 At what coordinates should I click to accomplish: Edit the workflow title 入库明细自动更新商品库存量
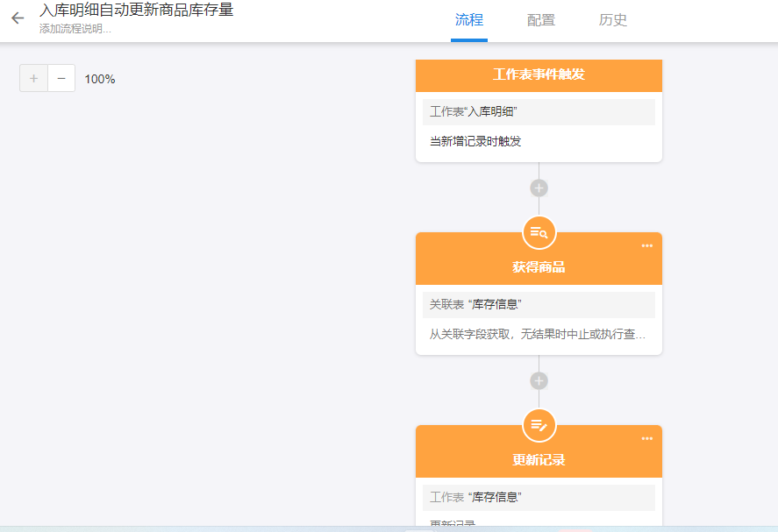click(x=136, y=11)
